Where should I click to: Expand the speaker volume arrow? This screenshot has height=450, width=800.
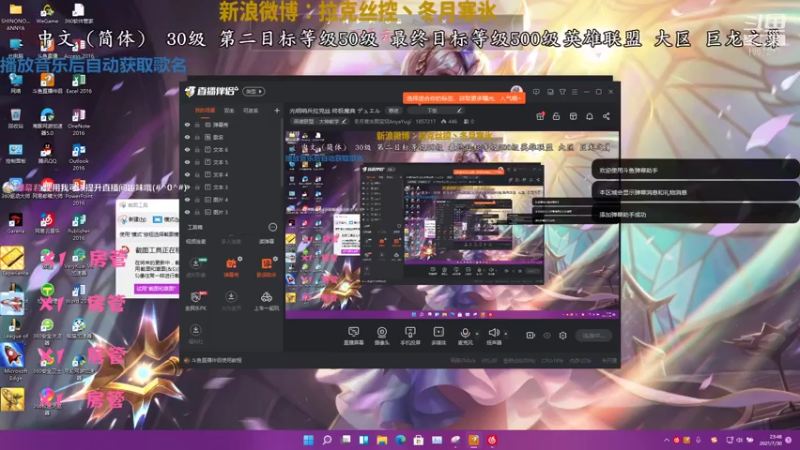pos(506,334)
